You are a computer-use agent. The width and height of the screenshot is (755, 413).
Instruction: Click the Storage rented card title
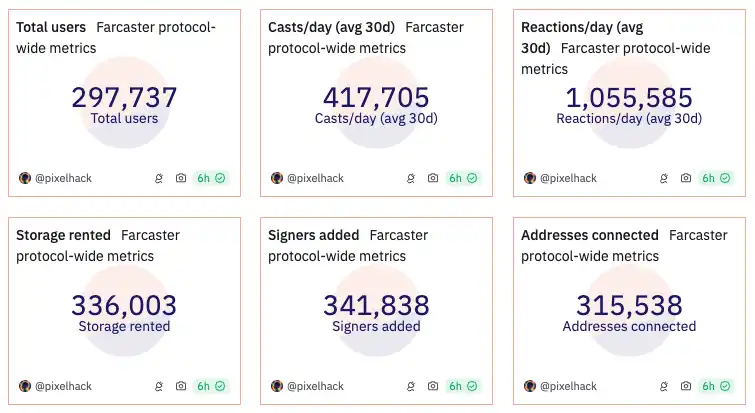pos(63,235)
